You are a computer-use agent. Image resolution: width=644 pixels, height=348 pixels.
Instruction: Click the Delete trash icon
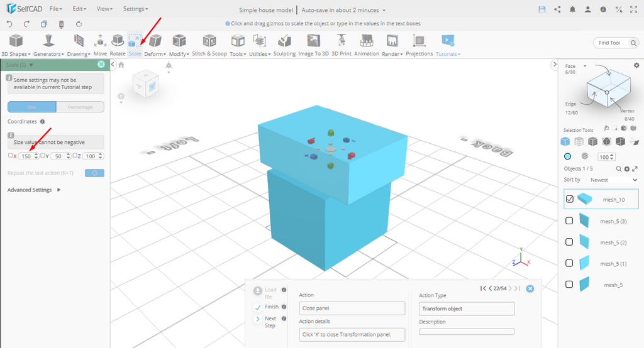click(61, 24)
